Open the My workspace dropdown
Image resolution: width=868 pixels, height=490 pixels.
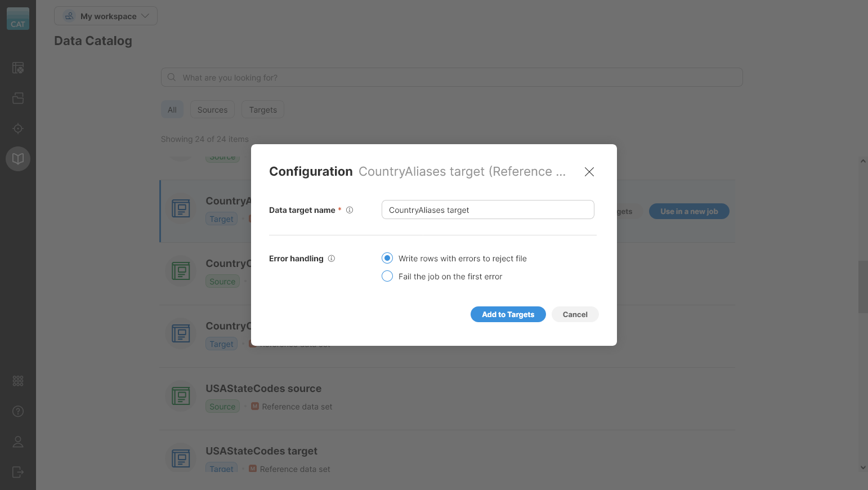[x=105, y=16]
